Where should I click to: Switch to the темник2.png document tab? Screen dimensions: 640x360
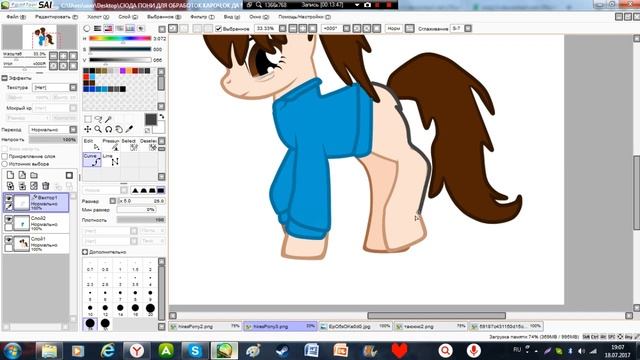(x=431, y=326)
